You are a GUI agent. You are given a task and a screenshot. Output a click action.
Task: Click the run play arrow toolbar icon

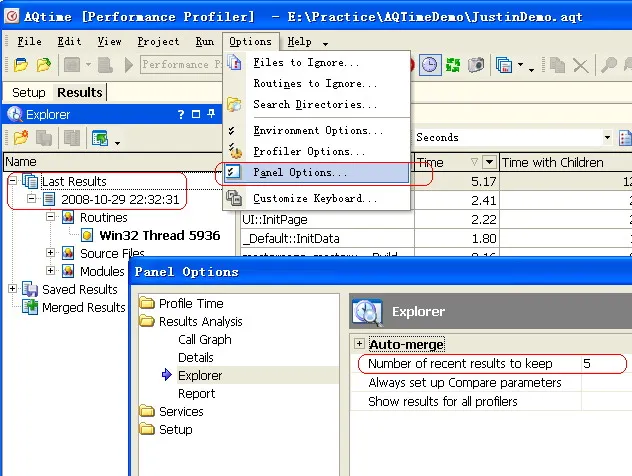(x=129, y=64)
